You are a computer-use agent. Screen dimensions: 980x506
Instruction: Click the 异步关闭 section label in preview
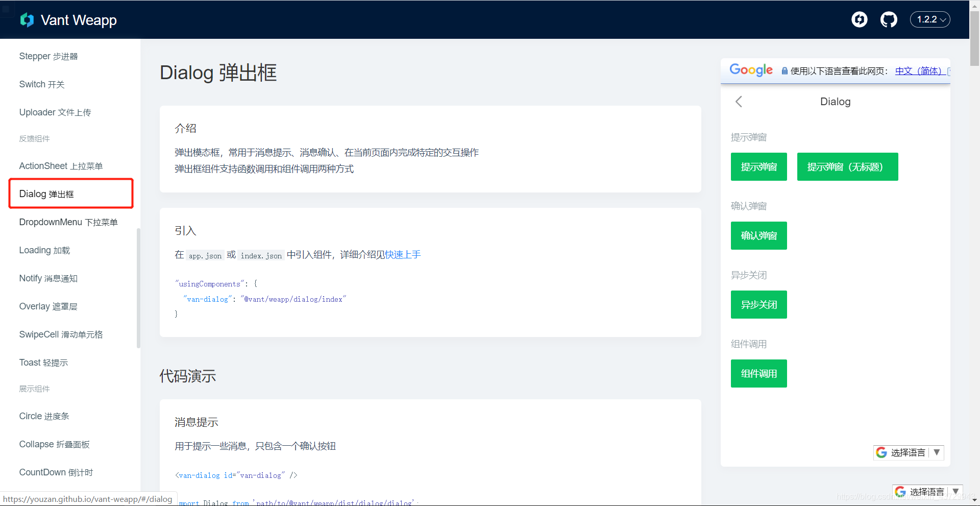(749, 275)
